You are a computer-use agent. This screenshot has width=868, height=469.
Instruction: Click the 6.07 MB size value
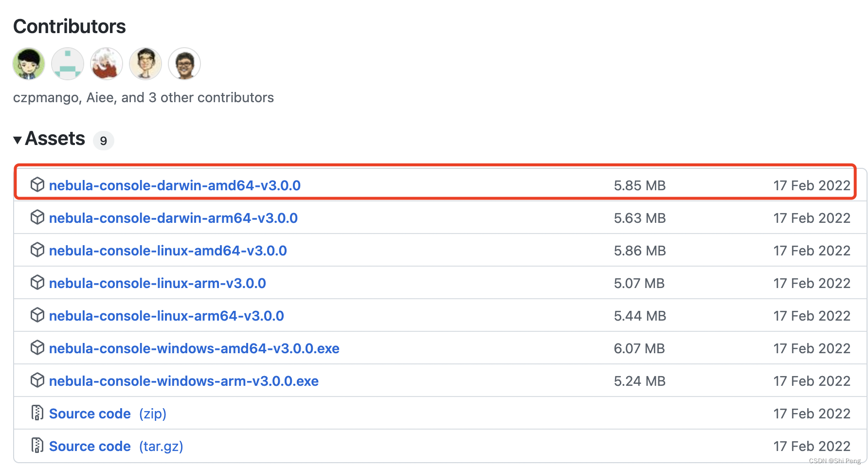point(639,348)
